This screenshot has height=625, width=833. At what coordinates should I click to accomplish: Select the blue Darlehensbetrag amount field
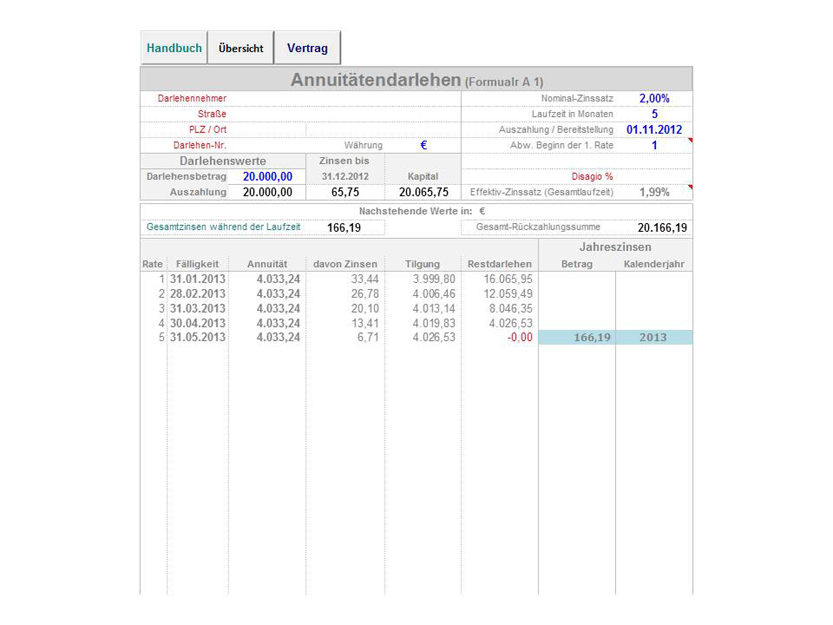pyautogui.click(x=267, y=176)
